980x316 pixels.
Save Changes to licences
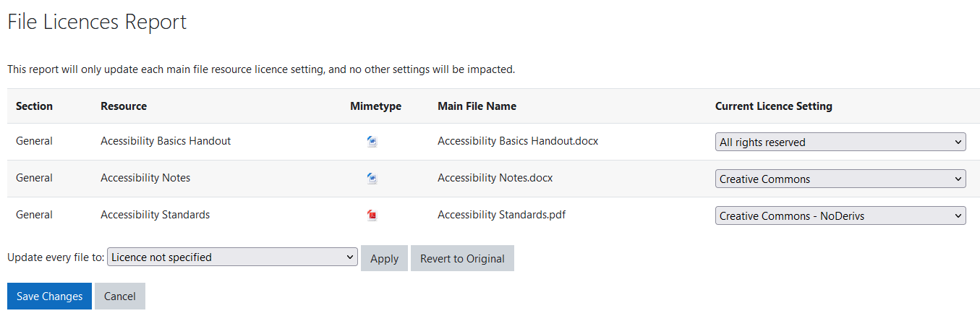(x=49, y=296)
